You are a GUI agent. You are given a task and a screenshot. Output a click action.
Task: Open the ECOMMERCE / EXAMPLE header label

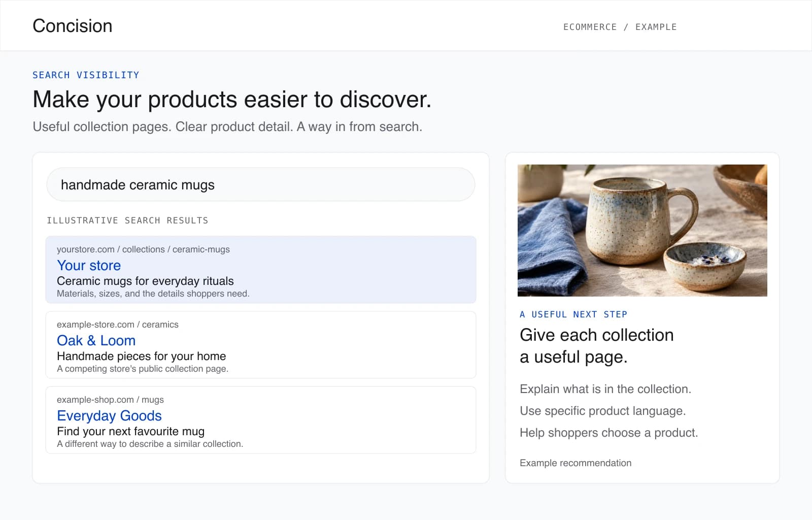[x=620, y=27]
